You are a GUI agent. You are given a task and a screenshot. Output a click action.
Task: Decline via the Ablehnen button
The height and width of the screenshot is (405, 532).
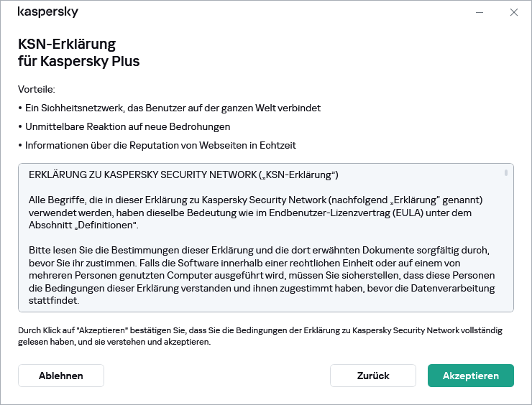click(61, 376)
